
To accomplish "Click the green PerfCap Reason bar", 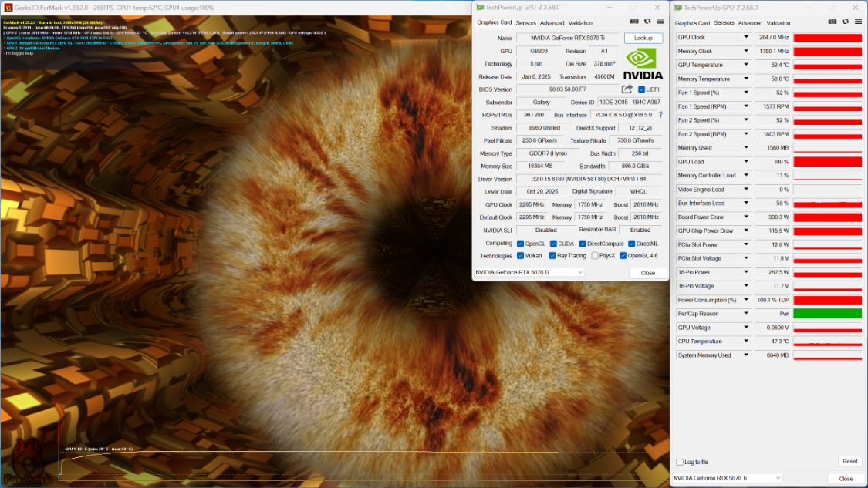I will tap(827, 314).
